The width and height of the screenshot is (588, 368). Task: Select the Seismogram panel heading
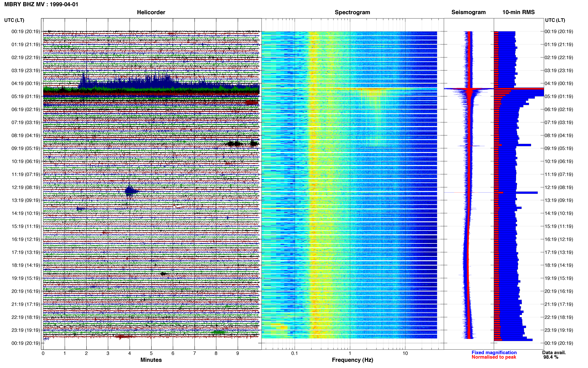pyautogui.click(x=468, y=12)
